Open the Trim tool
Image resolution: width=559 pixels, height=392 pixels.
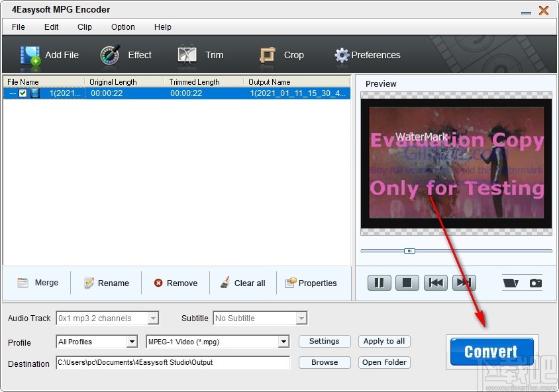point(201,55)
